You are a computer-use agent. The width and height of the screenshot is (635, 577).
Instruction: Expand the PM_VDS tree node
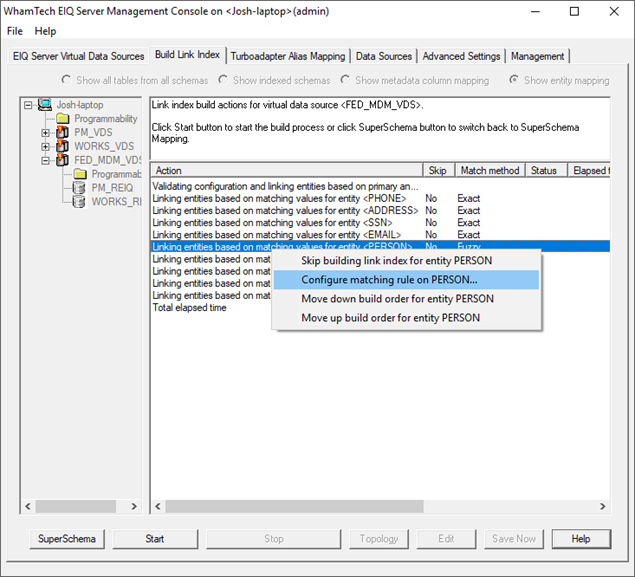pos(46,133)
